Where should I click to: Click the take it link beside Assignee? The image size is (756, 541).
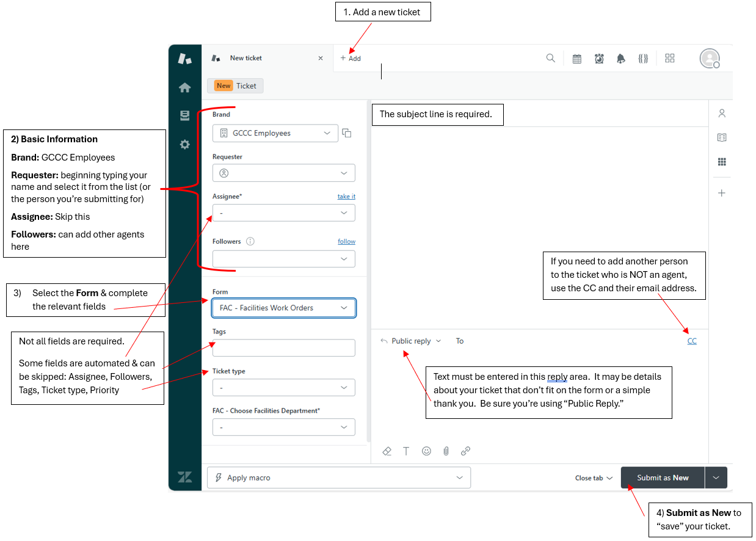click(x=346, y=196)
